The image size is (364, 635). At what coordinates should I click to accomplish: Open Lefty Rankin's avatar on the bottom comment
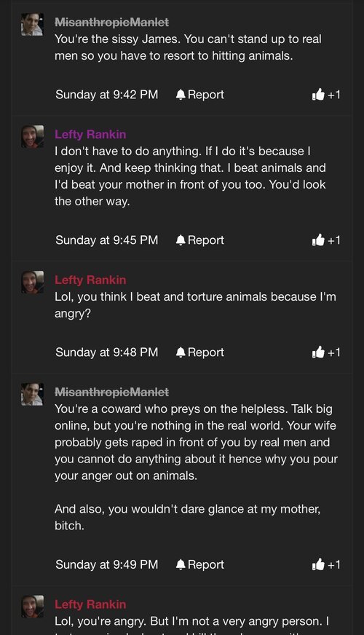click(x=32, y=607)
